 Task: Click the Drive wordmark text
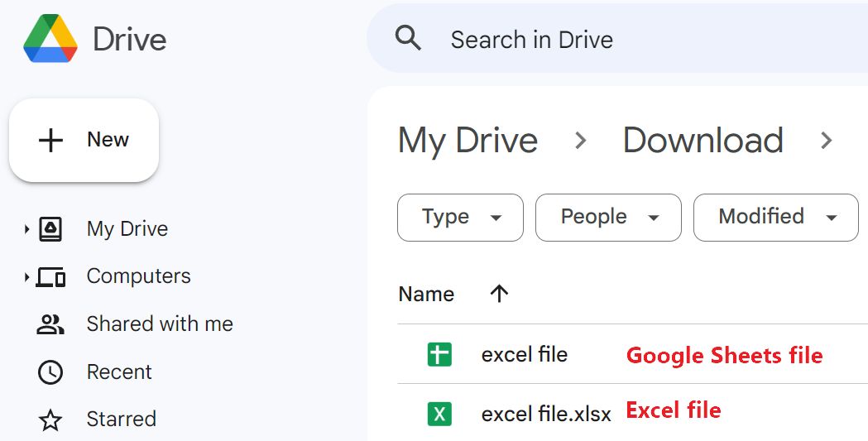click(130, 39)
